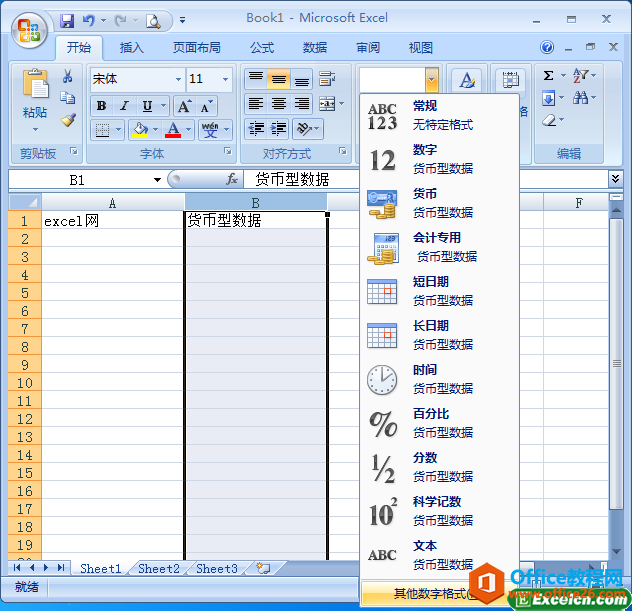632x611 pixels.
Task: Open the borders dropdown arrow
Action: [118, 130]
